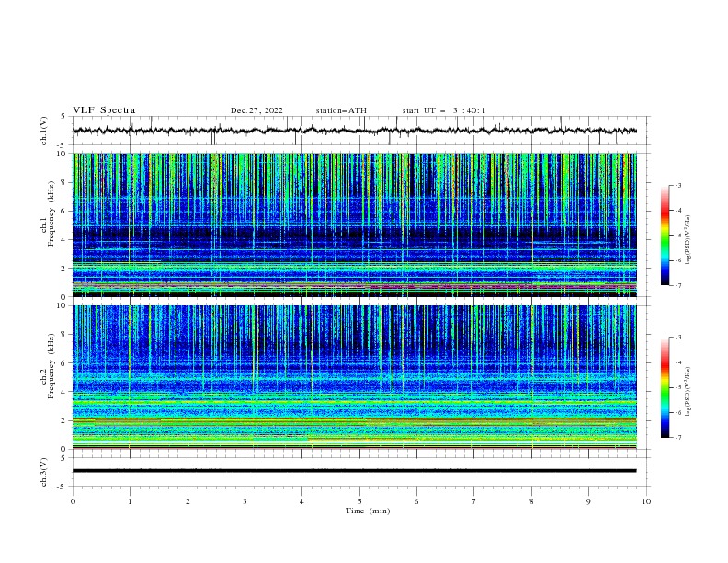This screenshot has width=728, height=563.
Task: Click the ch.1 spectrogram color scale bar
Action: [x=665, y=236]
